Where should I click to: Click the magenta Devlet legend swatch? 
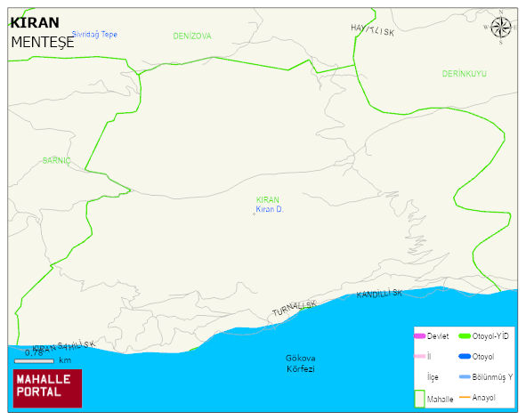[x=420, y=335]
